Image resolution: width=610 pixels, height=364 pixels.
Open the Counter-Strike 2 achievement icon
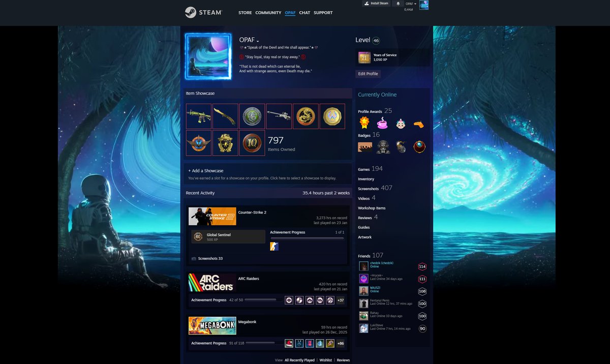pyautogui.click(x=274, y=247)
